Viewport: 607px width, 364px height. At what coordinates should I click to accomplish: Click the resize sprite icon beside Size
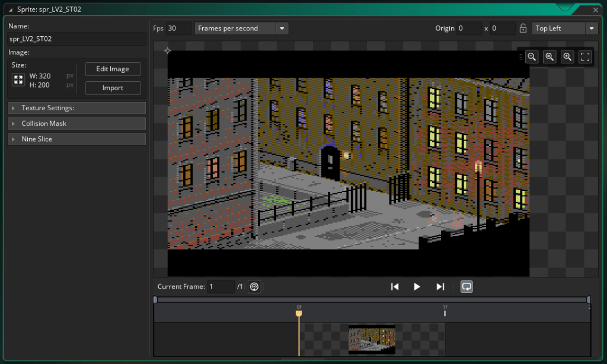18,80
